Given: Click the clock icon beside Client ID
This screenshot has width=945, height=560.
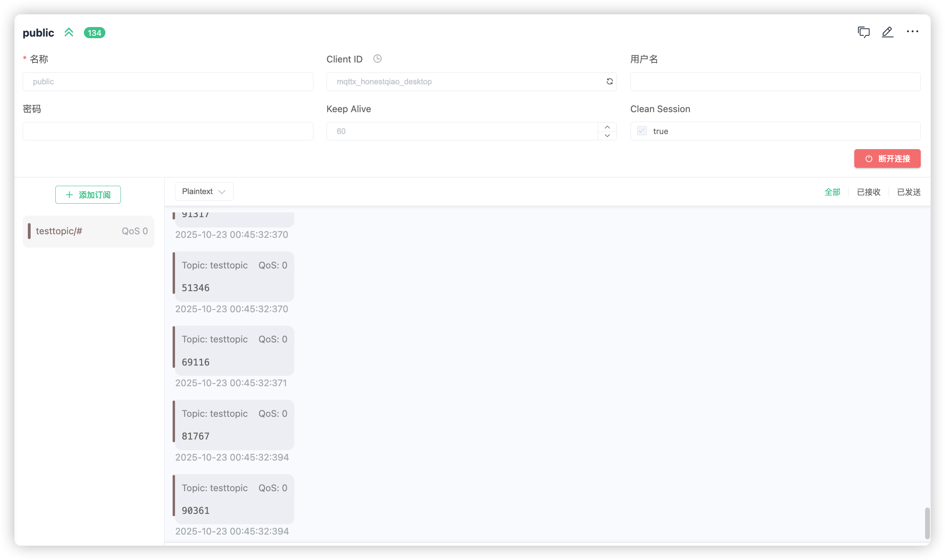Looking at the screenshot, I should pos(377,59).
